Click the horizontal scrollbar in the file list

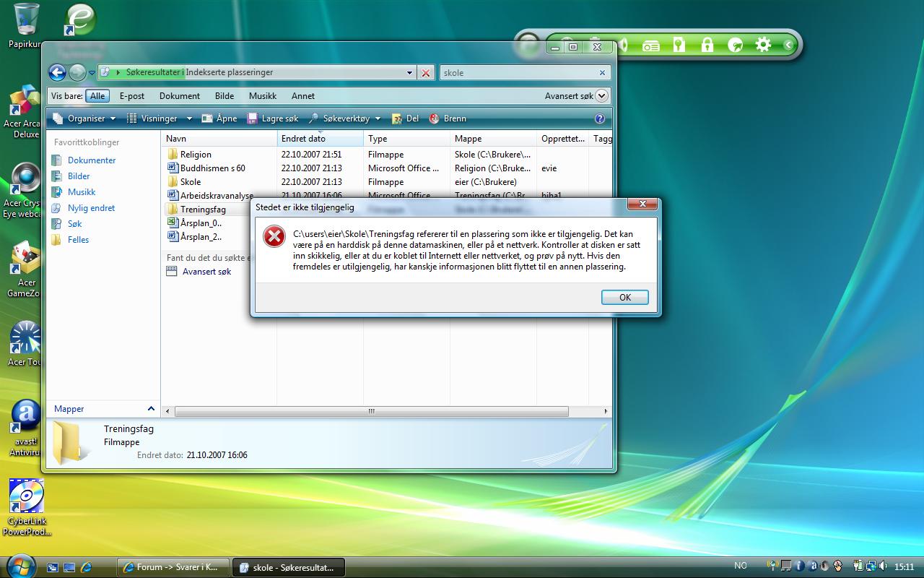coord(371,411)
